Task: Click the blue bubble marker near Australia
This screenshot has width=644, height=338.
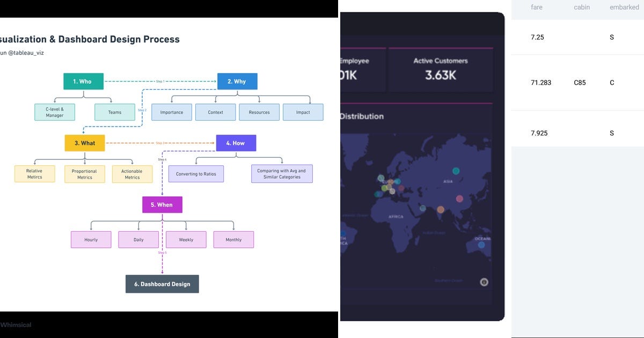Action: pos(481,244)
